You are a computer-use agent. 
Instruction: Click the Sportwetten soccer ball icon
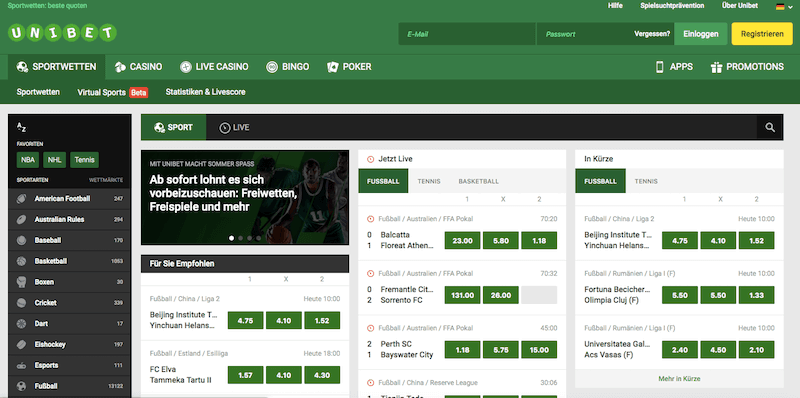[x=22, y=67]
